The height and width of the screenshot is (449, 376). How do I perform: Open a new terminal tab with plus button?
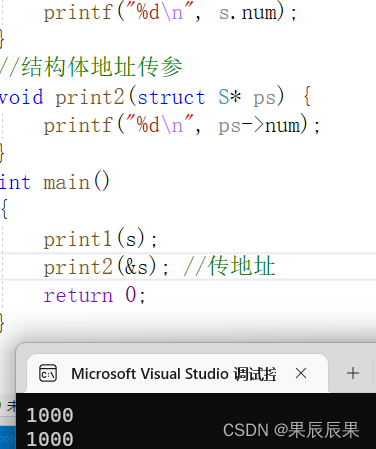click(x=353, y=373)
